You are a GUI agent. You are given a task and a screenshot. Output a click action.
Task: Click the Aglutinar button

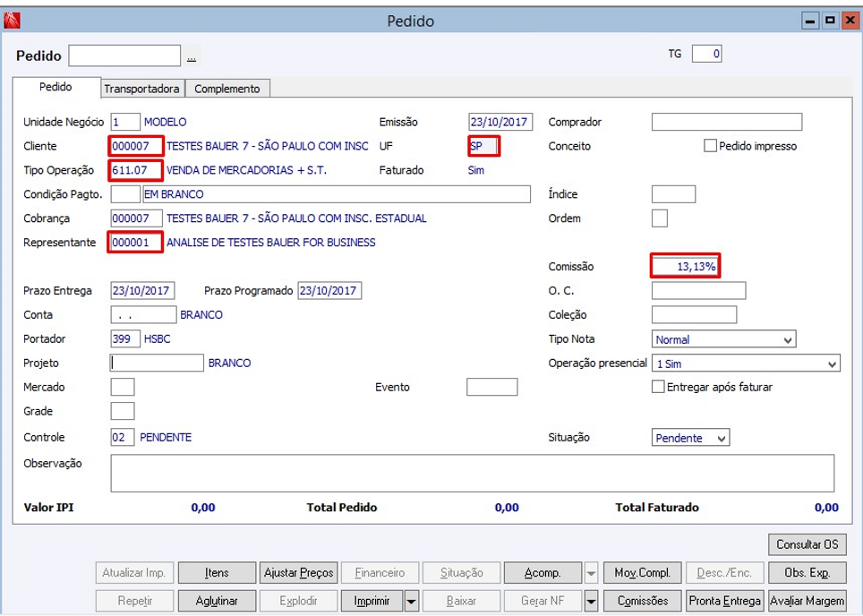217,601
